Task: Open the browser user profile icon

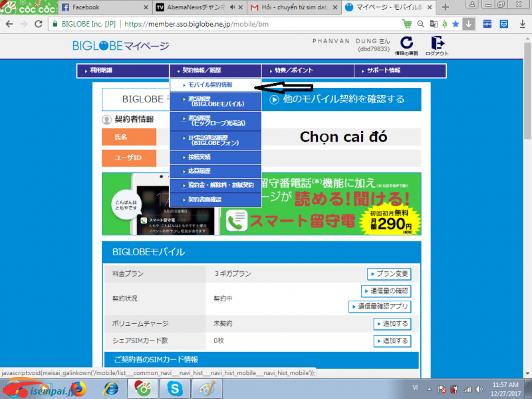Action: click(472, 5)
